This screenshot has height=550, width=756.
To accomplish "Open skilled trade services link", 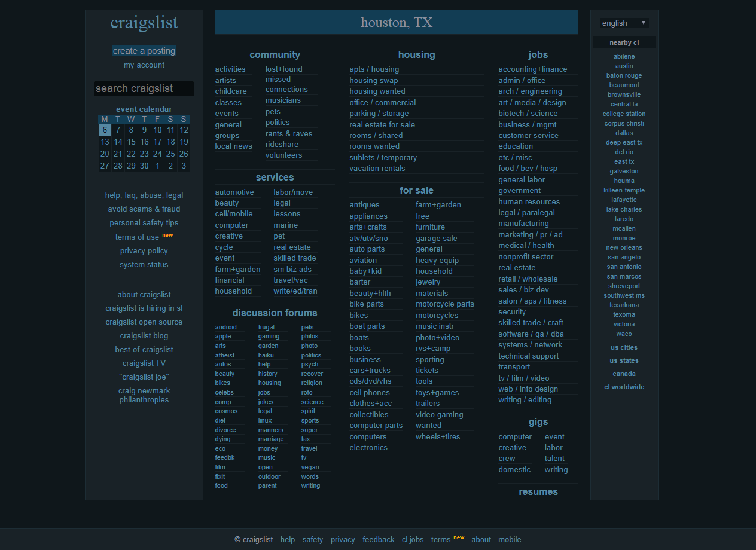I will pos(295,258).
